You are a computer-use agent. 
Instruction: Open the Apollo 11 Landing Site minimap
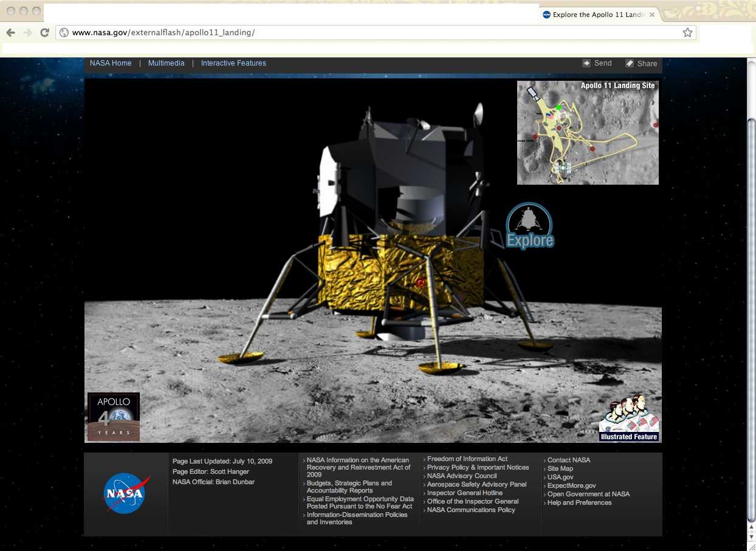coord(588,132)
